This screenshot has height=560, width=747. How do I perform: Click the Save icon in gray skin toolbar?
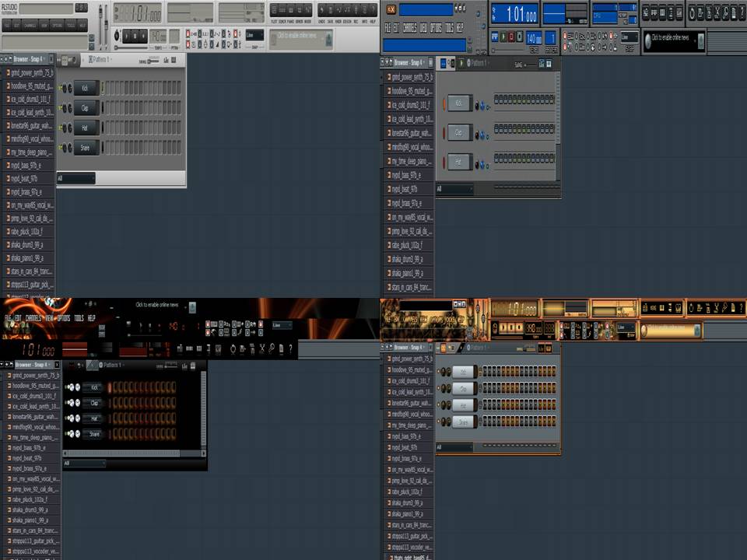point(330,10)
